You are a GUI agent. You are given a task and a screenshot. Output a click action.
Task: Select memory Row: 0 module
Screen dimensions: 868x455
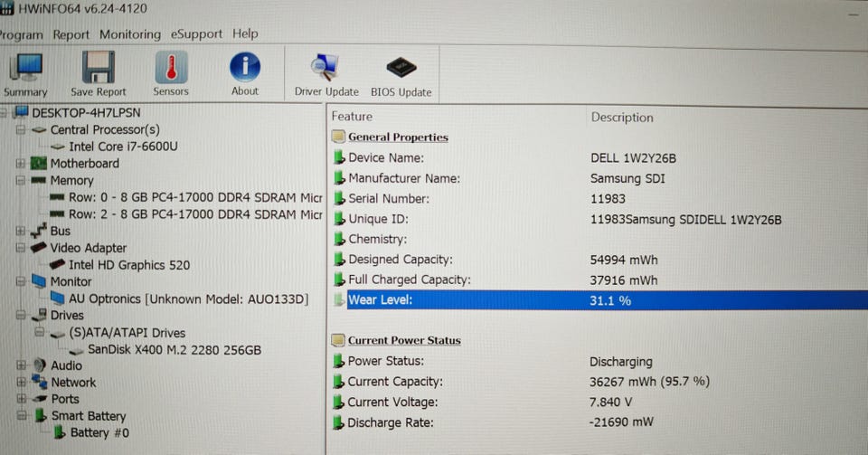195,197
